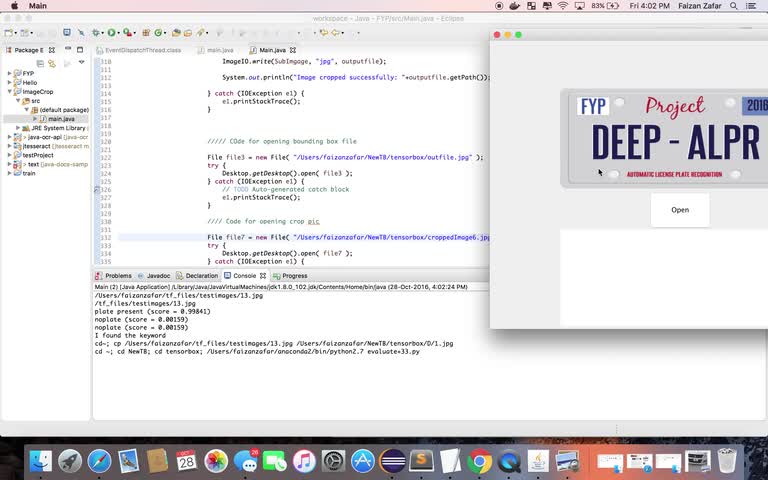Click the New Java Class green icon

pos(158,33)
